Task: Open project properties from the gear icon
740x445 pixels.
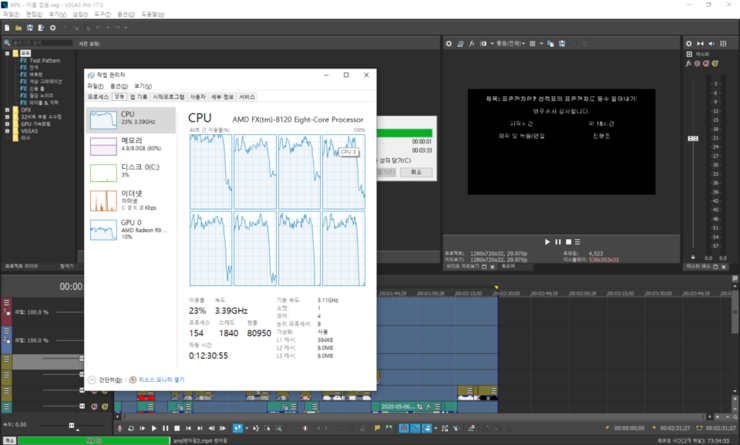Action: 53,28
